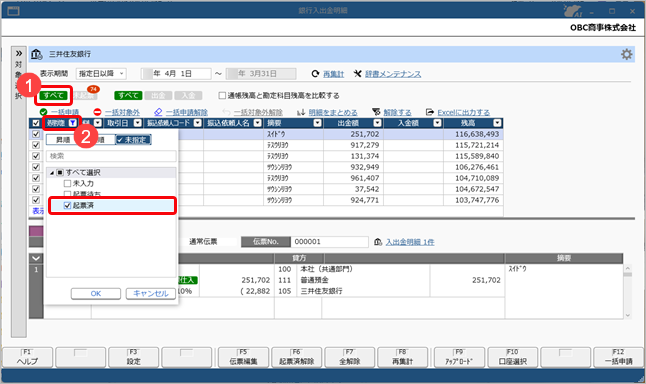
Task: Click F5 伝票編集 function button
Action: tap(243, 357)
